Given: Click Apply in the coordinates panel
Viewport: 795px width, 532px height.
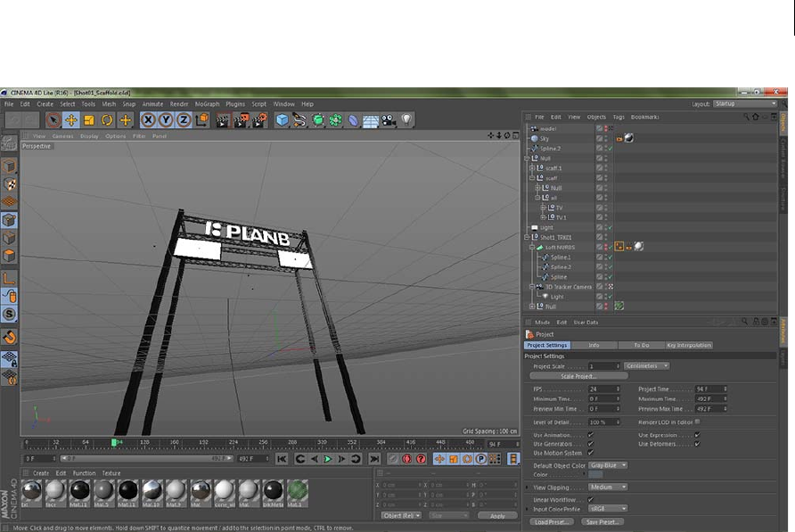Looking at the screenshot, I should (x=497, y=516).
